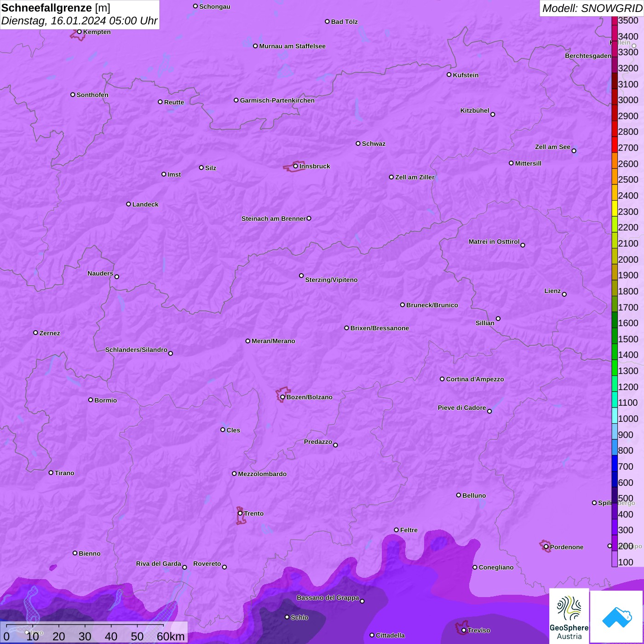Viewport: 644px width, 644px height.
Task: Click the Schwaz label
Action: click(x=374, y=144)
